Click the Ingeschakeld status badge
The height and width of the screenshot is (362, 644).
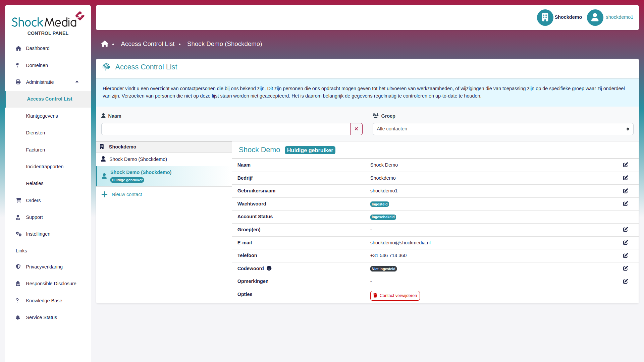[383, 217]
